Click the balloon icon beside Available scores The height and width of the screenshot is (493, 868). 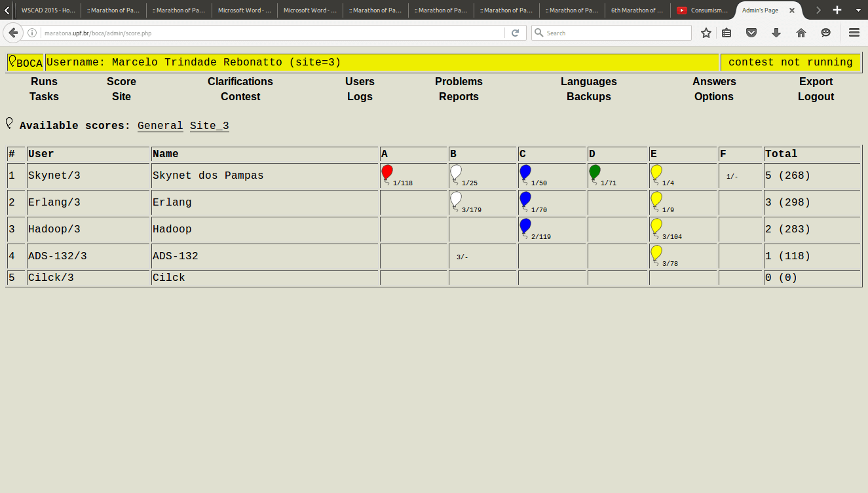[9, 123]
